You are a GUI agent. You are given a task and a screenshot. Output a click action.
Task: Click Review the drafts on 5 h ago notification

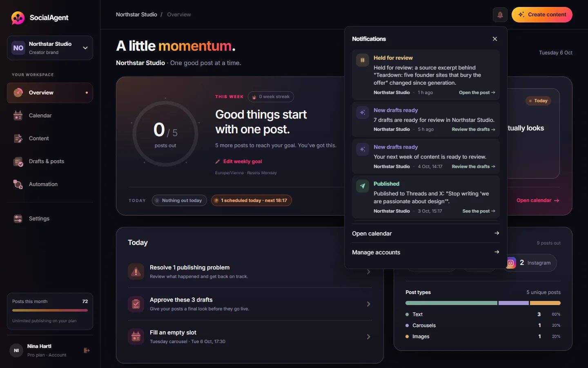click(473, 130)
